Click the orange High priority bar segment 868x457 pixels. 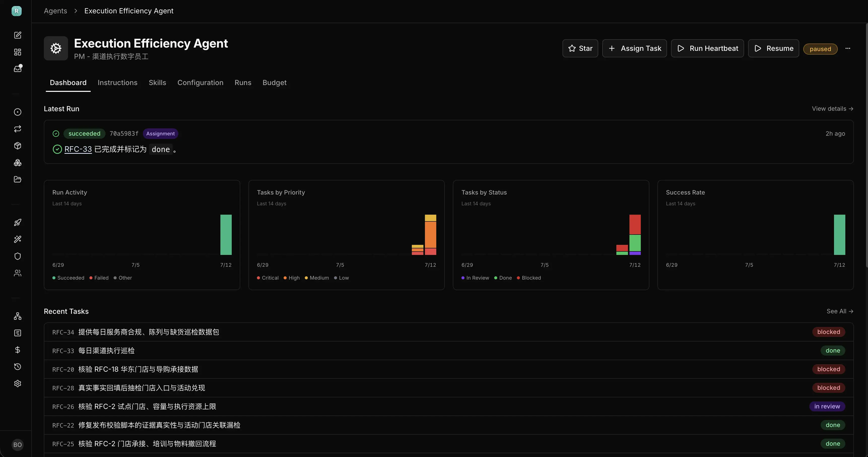pyautogui.click(x=431, y=235)
